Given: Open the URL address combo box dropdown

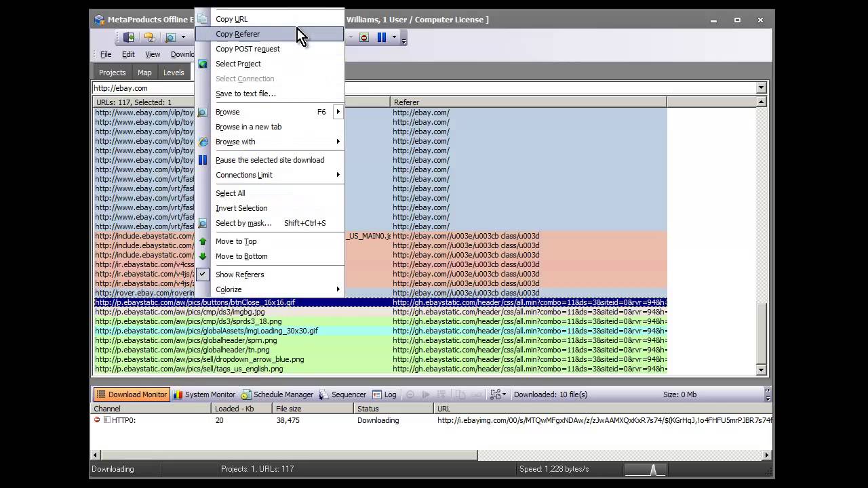Looking at the screenshot, I should click(761, 87).
